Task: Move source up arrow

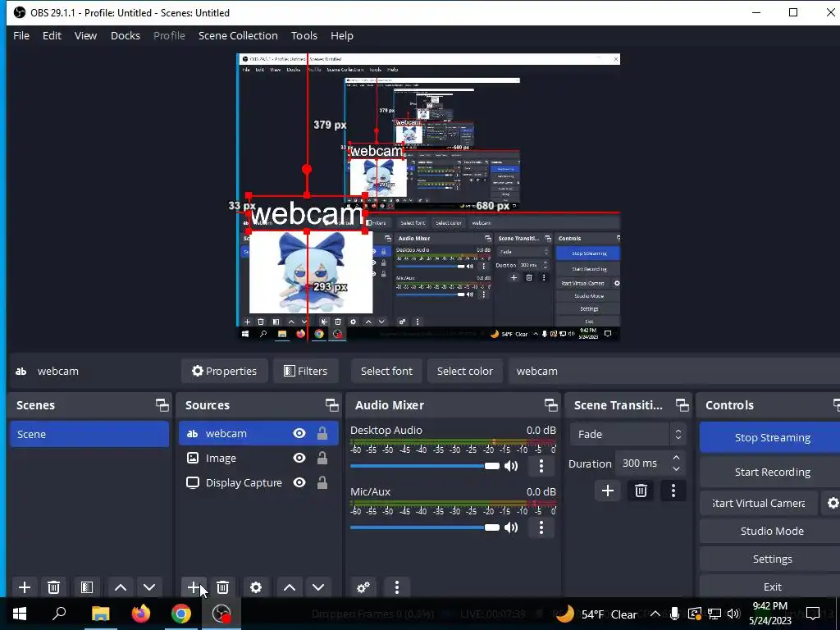Action: pos(290,587)
